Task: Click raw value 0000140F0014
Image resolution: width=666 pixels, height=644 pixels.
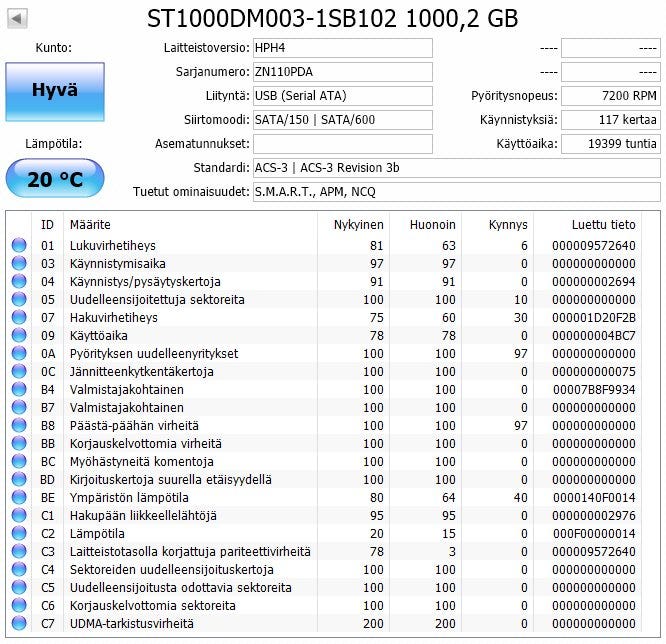Action: point(594,498)
